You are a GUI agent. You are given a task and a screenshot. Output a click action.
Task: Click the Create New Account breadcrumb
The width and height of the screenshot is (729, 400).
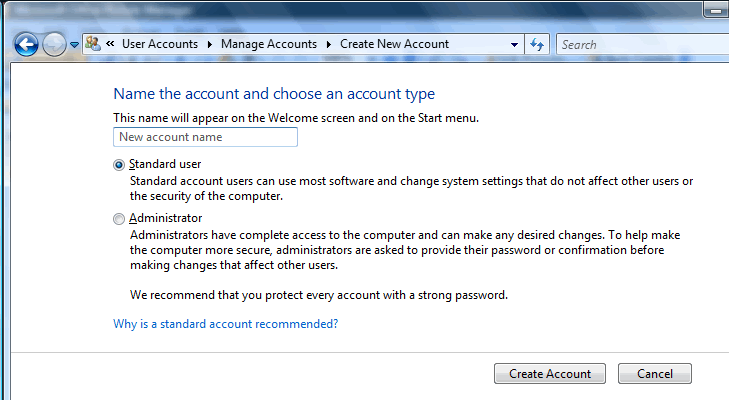pyautogui.click(x=394, y=44)
